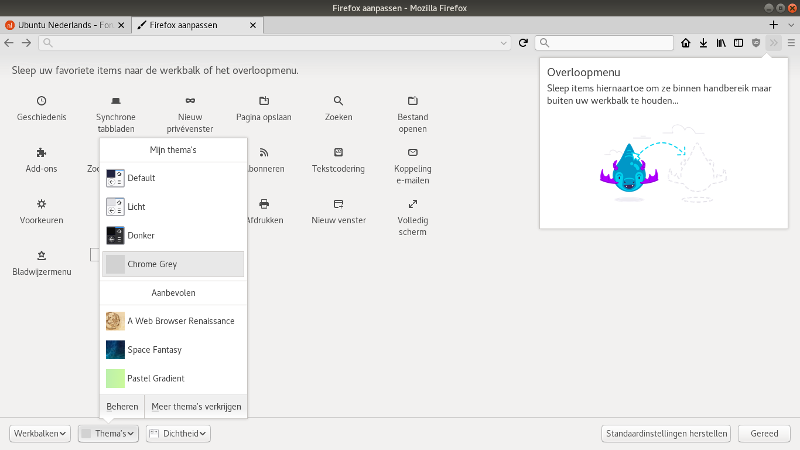800x450 pixels.
Task: Click the Home toolbar icon
Action: click(x=685, y=43)
